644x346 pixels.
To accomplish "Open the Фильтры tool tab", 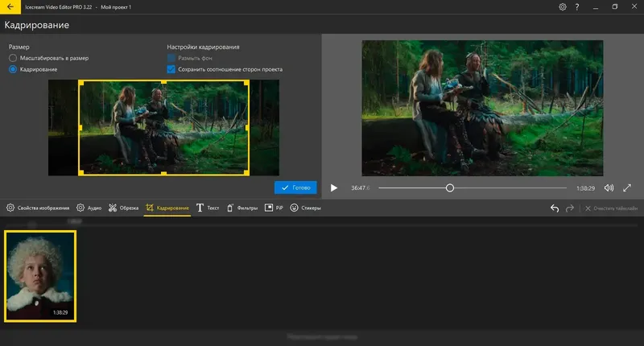I will pos(242,208).
